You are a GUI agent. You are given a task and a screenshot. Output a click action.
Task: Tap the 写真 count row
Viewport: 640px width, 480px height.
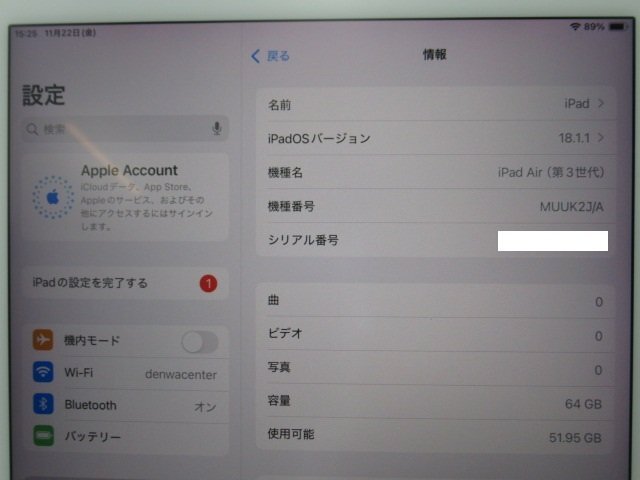[x=435, y=369]
